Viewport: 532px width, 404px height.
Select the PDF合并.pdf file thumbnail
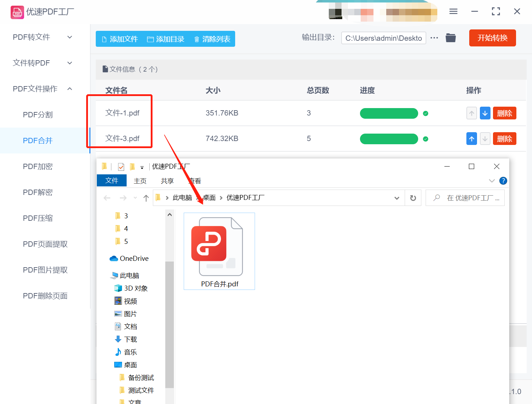click(x=219, y=251)
